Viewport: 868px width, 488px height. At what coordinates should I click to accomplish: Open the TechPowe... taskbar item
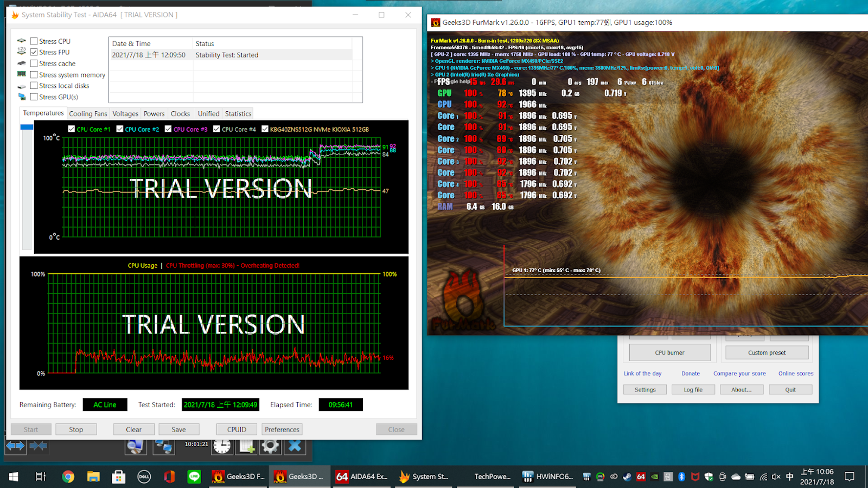pyautogui.click(x=486, y=477)
